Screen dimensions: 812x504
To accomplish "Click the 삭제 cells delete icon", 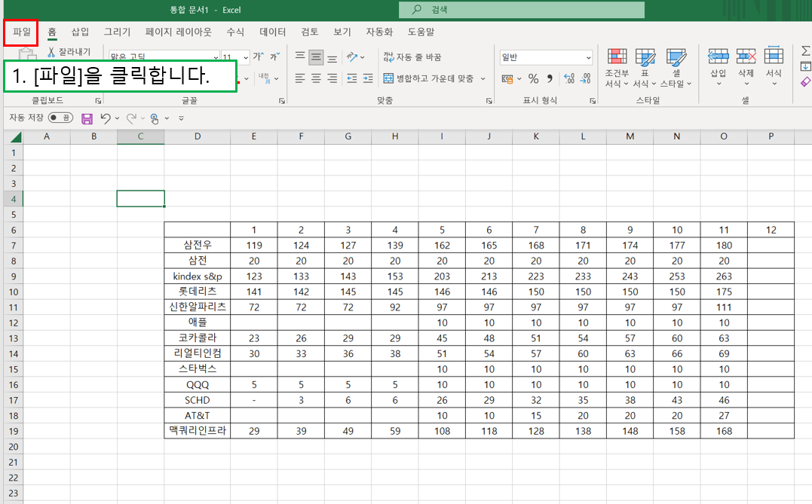I will click(x=746, y=56).
